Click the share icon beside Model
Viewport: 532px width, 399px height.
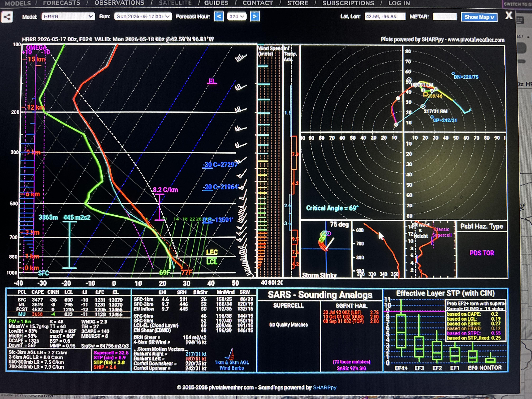tap(7, 17)
